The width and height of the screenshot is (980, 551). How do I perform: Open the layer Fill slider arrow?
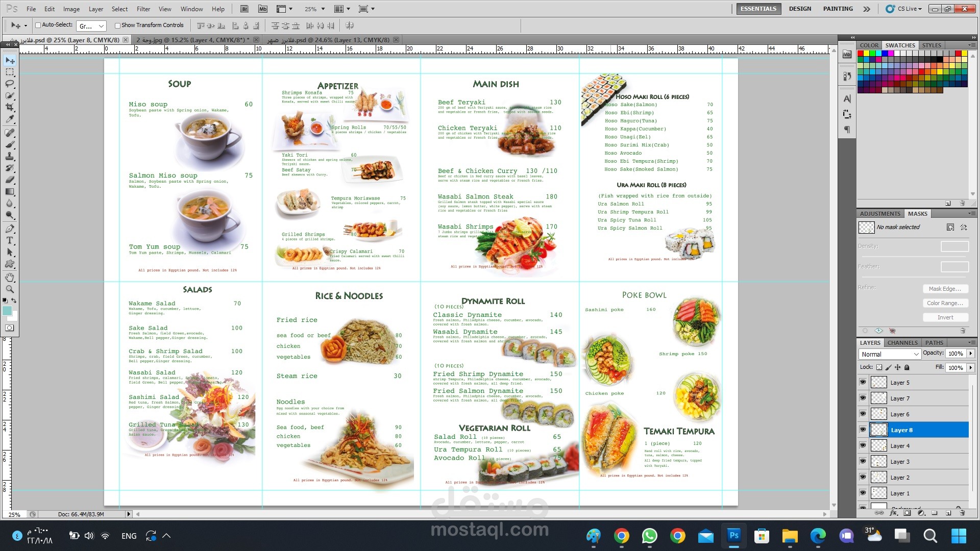coord(970,367)
